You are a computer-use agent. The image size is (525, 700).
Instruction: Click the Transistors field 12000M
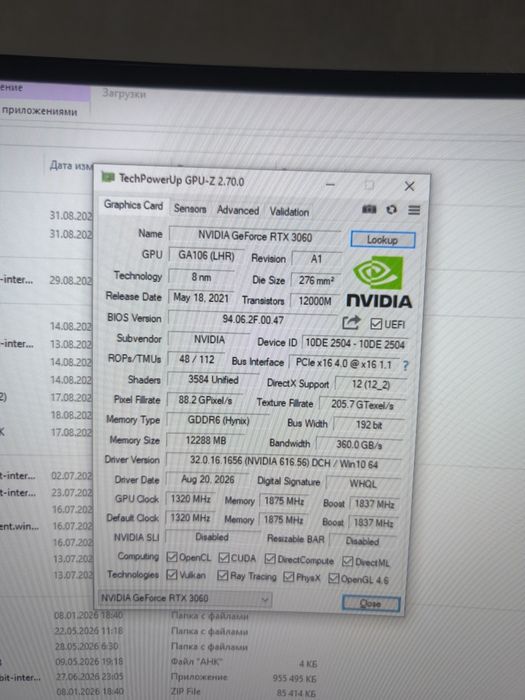(x=315, y=301)
